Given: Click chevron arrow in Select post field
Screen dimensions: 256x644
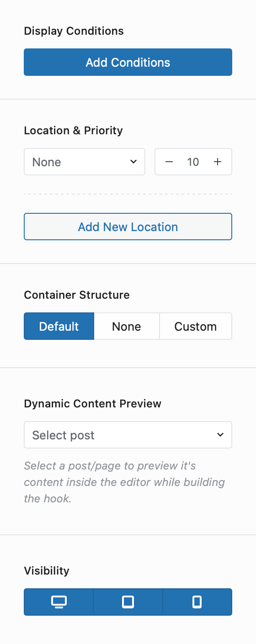Looking at the screenshot, I should 220,435.
